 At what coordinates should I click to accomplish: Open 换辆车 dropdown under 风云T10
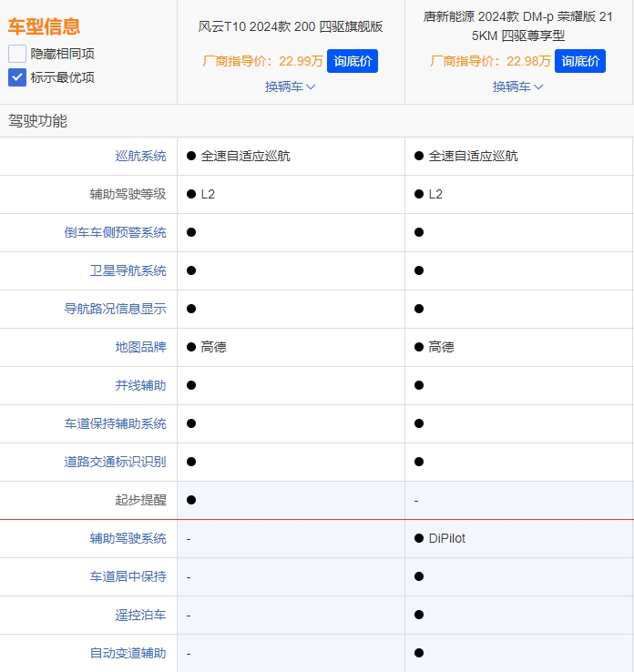click(291, 87)
